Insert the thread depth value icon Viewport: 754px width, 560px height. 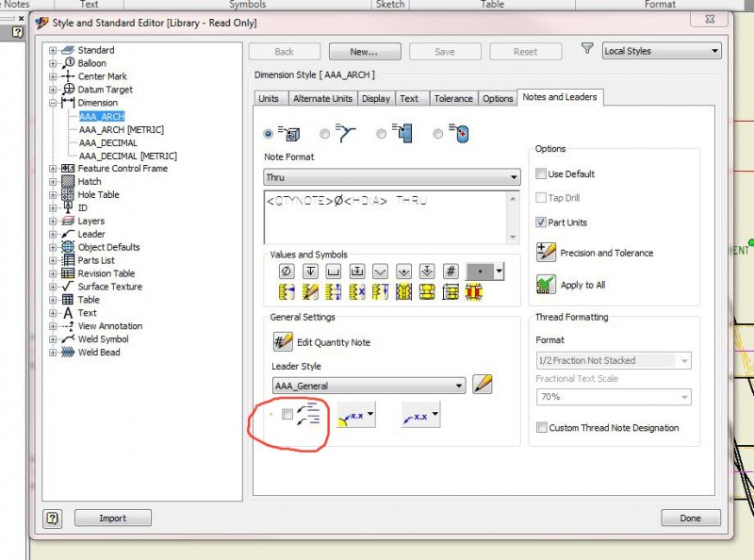380,292
